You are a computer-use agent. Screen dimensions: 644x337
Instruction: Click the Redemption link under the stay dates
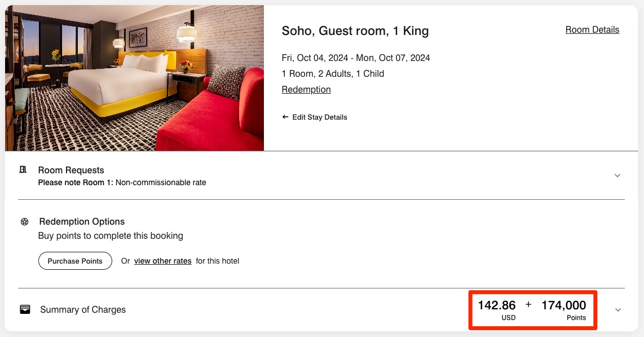pyautogui.click(x=306, y=89)
